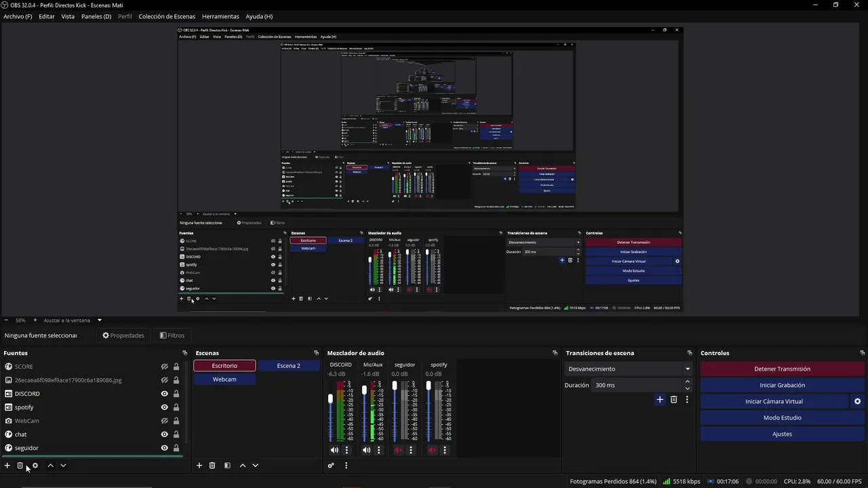The width and height of the screenshot is (868, 488).
Task: Switch to Escena 2 scene
Action: pos(288,366)
